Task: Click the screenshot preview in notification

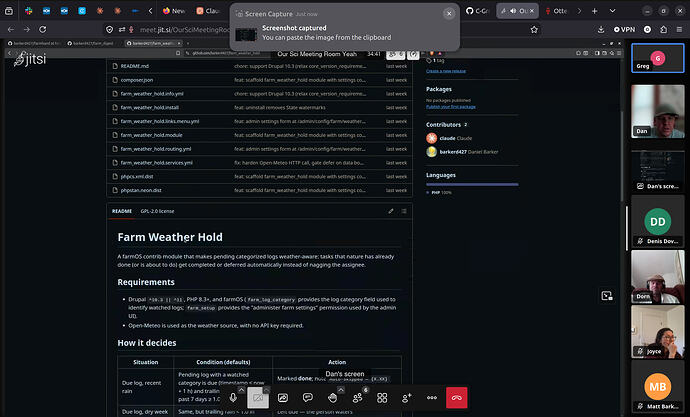Action: [x=246, y=33]
